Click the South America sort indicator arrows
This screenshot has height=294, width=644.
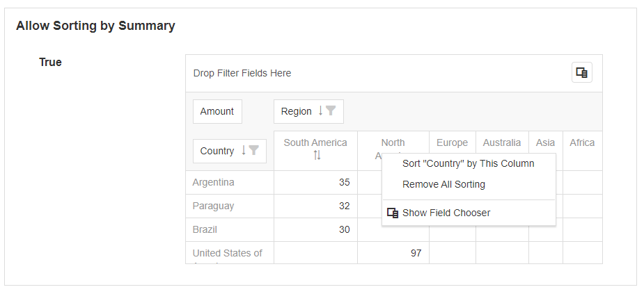pos(317,155)
